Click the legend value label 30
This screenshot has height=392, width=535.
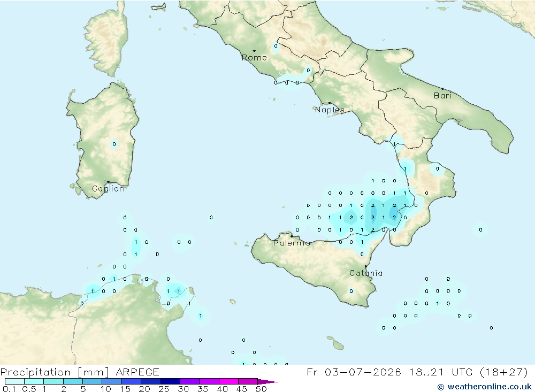[x=183, y=389]
